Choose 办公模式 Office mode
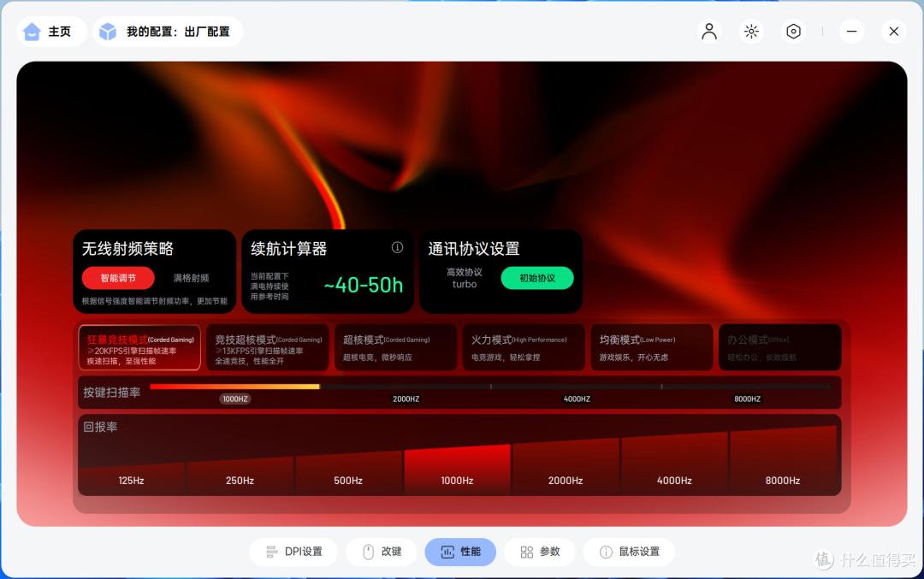Image resolution: width=924 pixels, height=579 pixels. pos(779,347)
